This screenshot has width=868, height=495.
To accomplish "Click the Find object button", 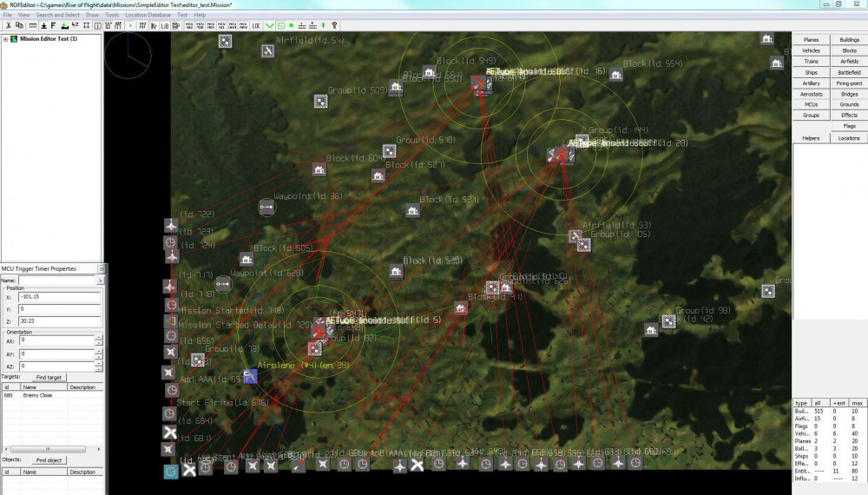I will [49, 460].
